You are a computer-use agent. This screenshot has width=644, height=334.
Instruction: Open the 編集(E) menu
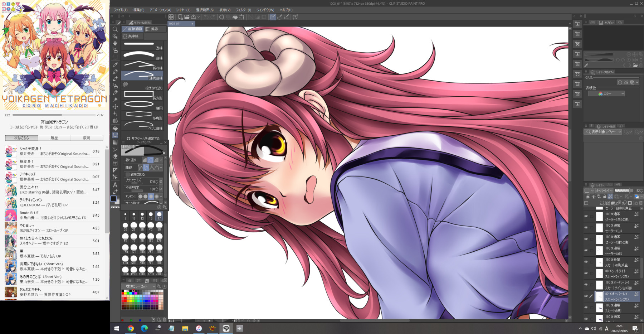(x=138, y=10)
